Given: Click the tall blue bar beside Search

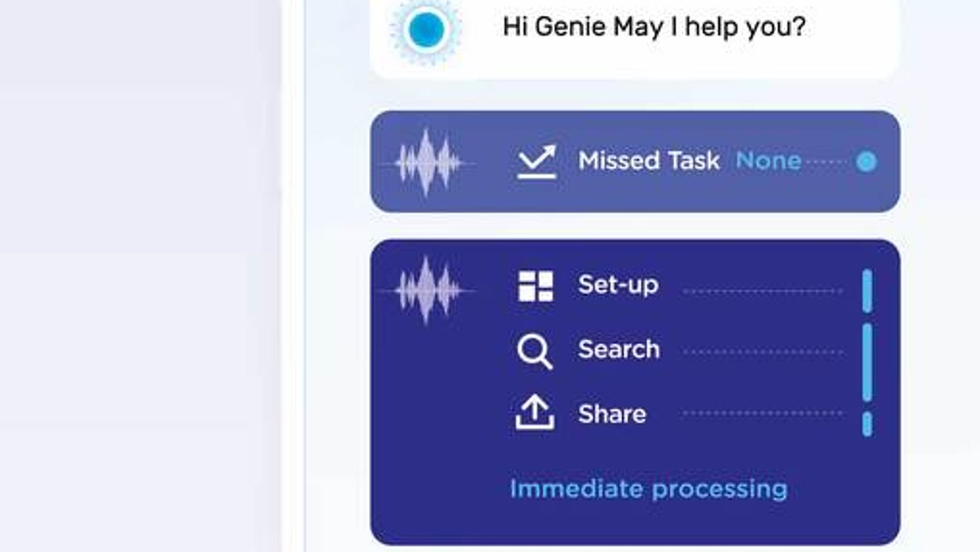Looking at the screenshot, I should tap(867, 361).
